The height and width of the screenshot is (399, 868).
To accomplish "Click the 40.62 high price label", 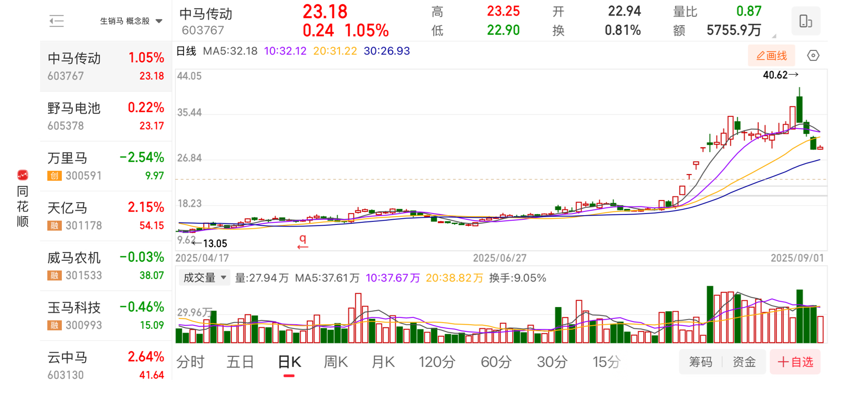I will click(x=775, y=75).
